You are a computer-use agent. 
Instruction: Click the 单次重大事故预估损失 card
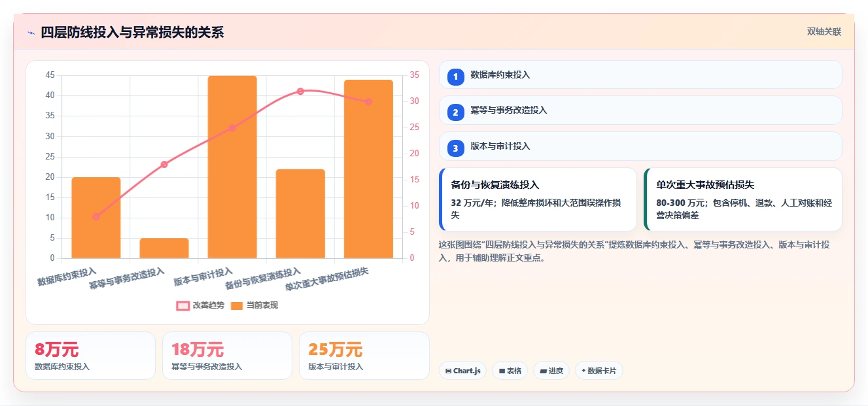coord(742,199)
